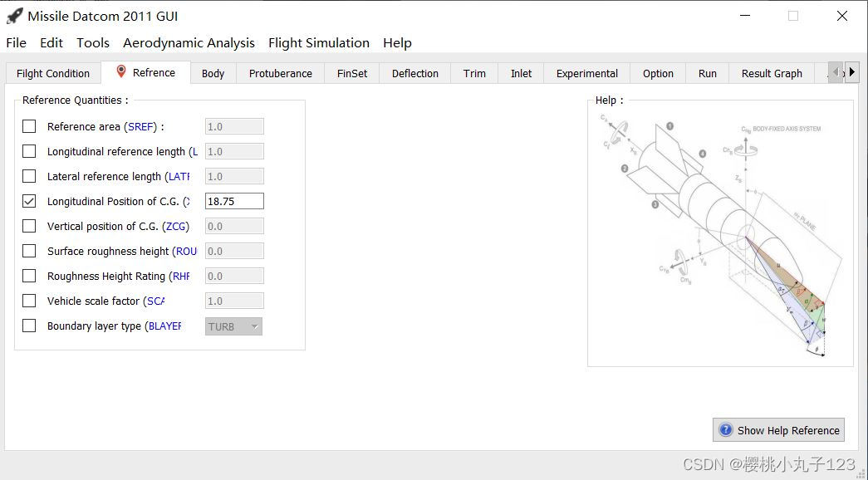Enable the Longitudinal reference length checkbox
The width and height of the screenshot is (868, 480).
coord(29,151)
